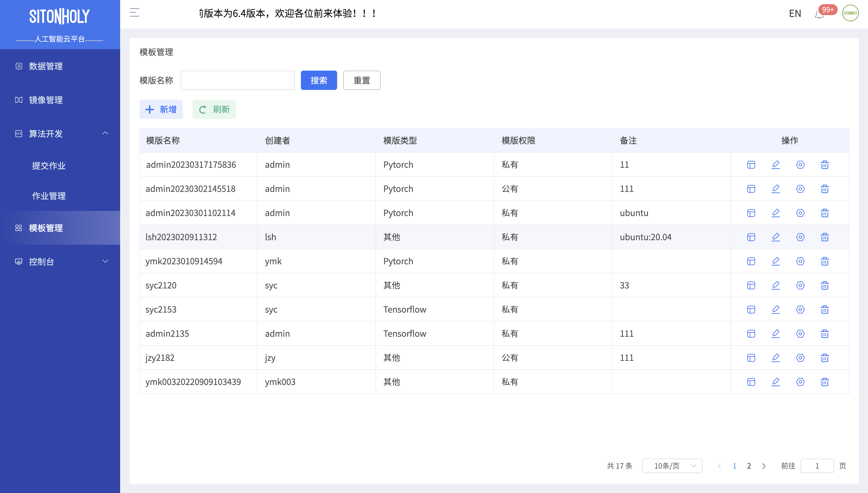View details icon for admin20230317175836
868x493 pixels.
[x=751, y=164]
